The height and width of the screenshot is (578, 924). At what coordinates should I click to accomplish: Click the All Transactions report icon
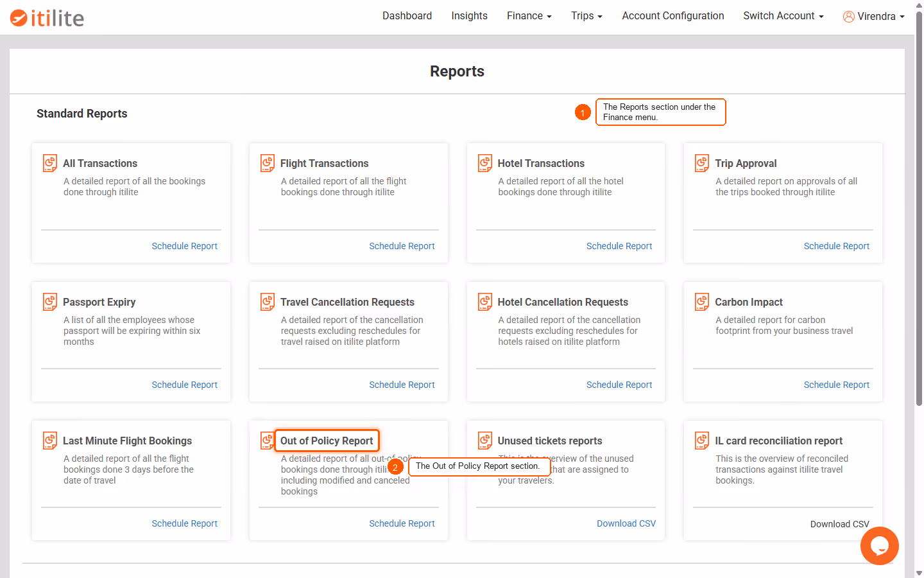pyautogui.click(x=50, y=163)
